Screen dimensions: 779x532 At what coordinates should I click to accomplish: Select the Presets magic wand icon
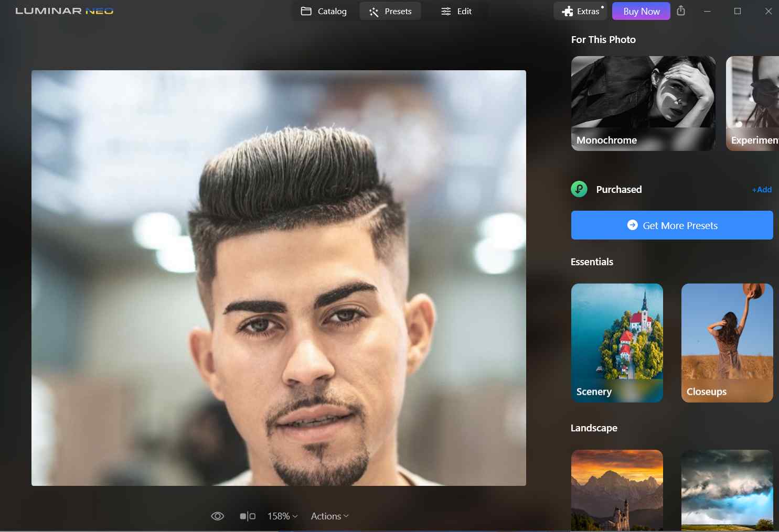coord(374,11)
